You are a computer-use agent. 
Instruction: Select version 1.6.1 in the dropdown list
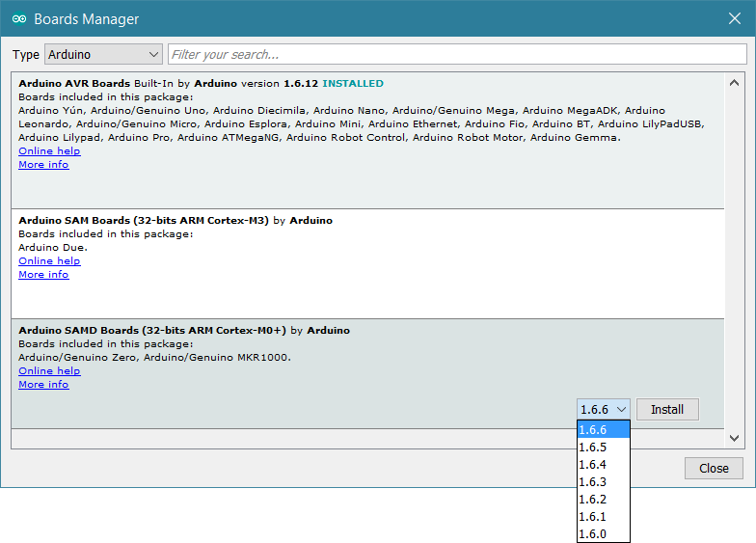(604, 517)
